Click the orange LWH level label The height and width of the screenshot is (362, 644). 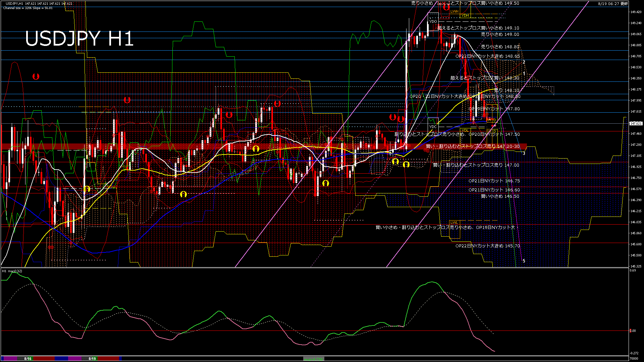(x=454, y=11)
